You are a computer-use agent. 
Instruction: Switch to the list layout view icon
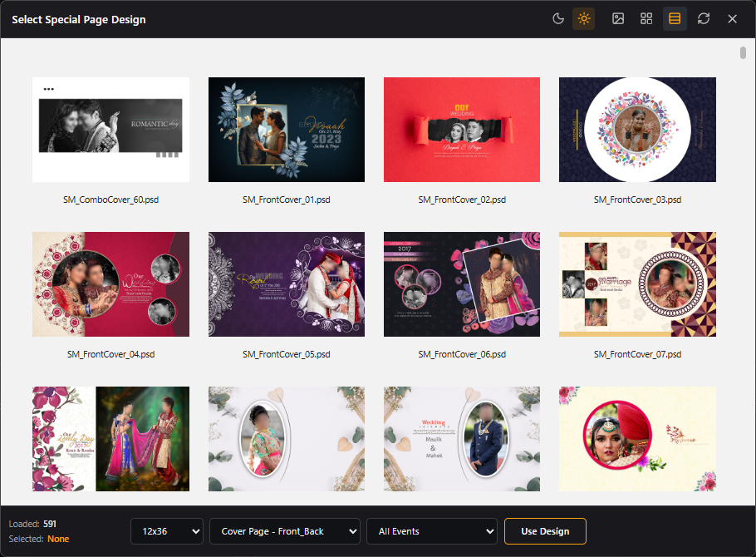coord(675,19)
